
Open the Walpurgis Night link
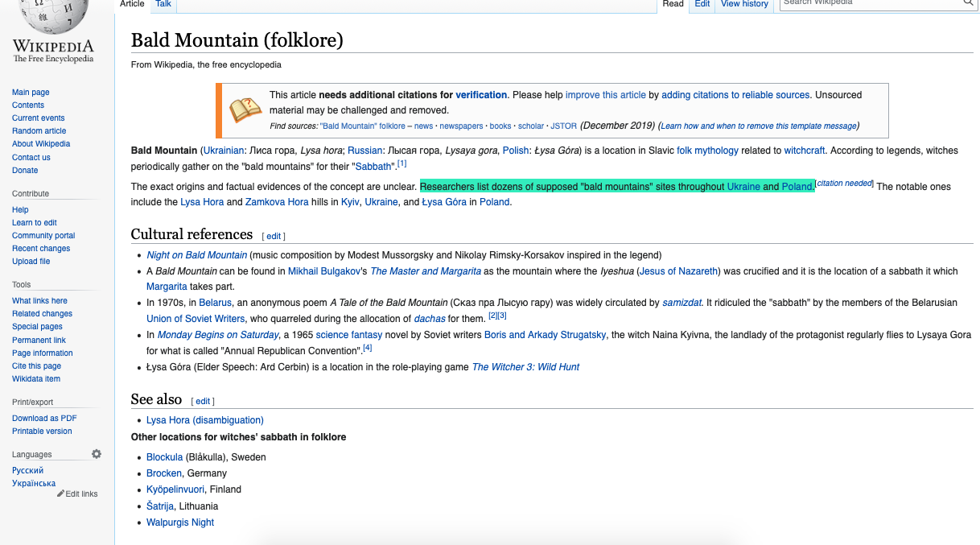pos(180,522)
